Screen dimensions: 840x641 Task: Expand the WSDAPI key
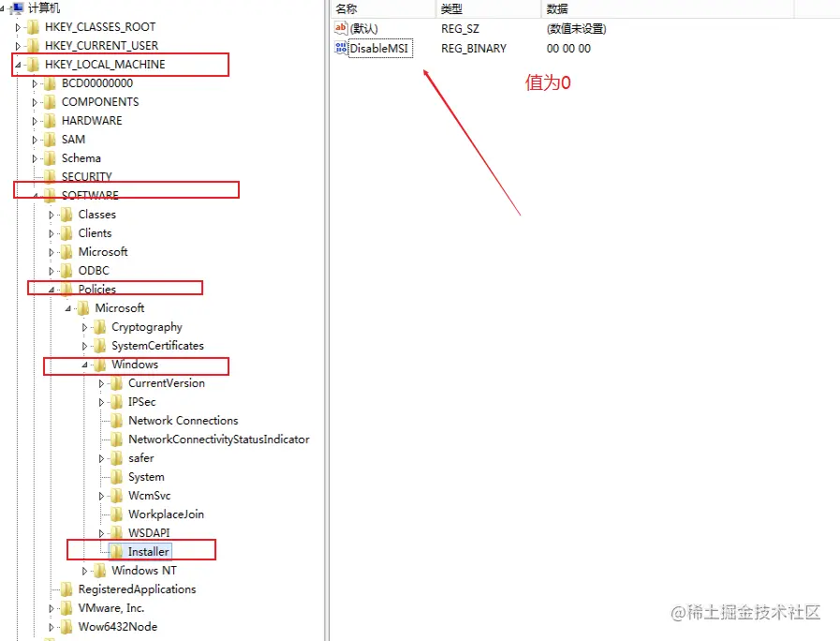tap(101, 534)
